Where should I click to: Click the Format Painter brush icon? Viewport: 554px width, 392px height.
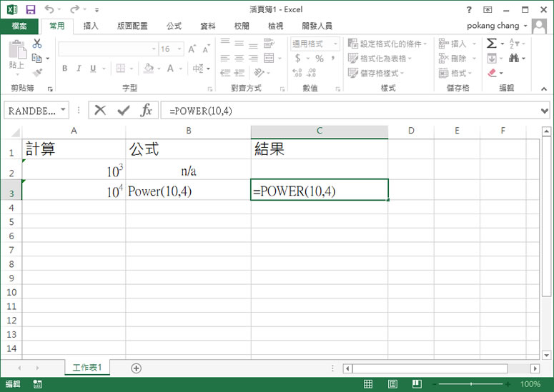click(36, 73)
